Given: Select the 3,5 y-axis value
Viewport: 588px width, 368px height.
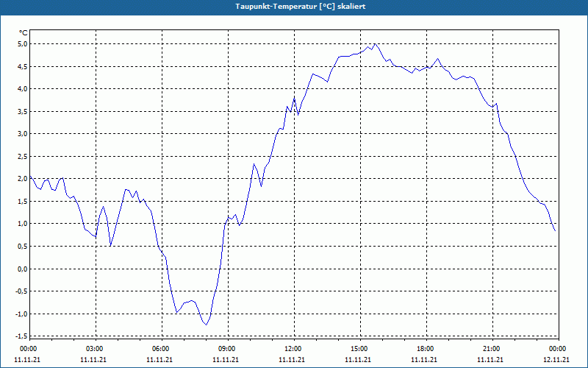Looking at the screenshot, I should pyautogui.click(x=23, y=112).
